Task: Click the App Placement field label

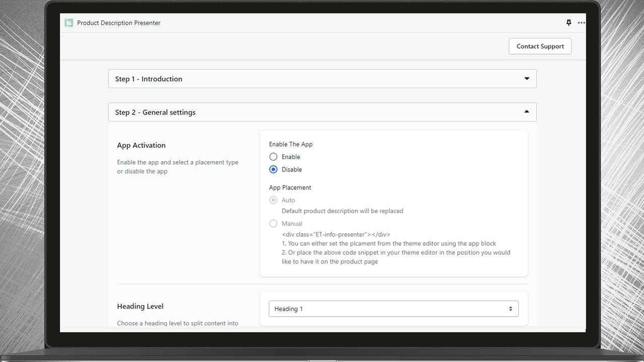Action: tap(290, 187)
